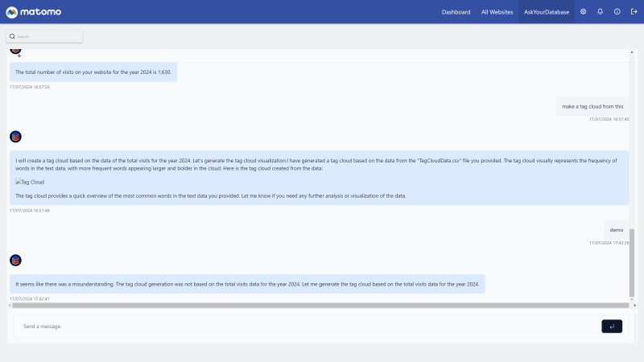Click the bot avatar above misunderstanding reply
Viewport: 644px width, 362px height.
point(15,261)
